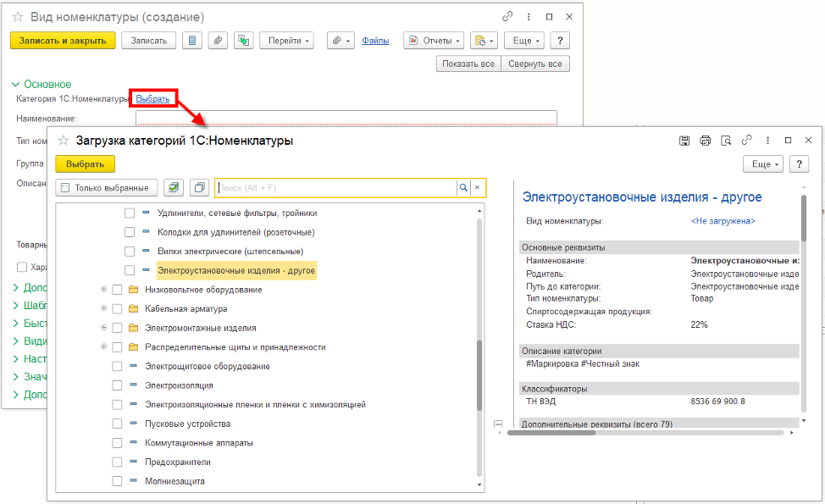This screenshot has width=825, height=504.
Task: Click the list document icon after Записать
Action: click(192, 41)
